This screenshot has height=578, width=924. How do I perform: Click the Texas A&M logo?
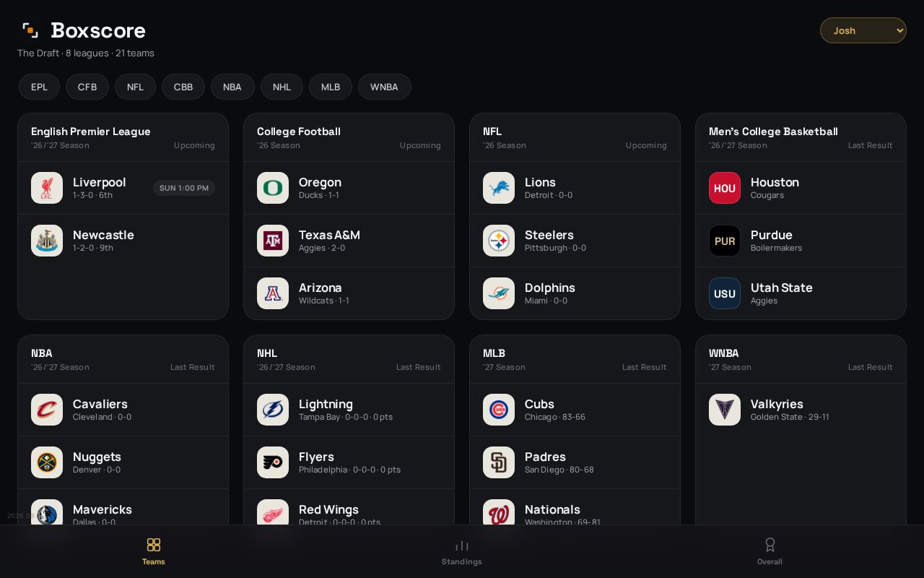pos(273,241)
